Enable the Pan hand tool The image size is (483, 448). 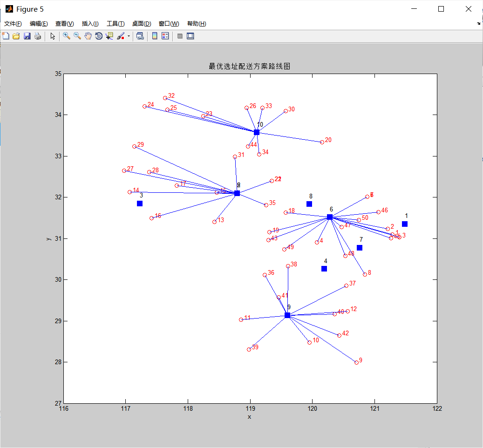(88, 36)
